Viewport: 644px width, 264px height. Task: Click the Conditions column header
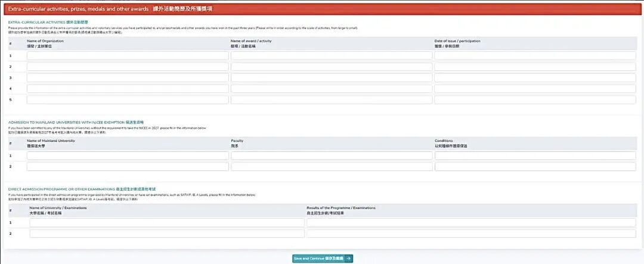451,143
